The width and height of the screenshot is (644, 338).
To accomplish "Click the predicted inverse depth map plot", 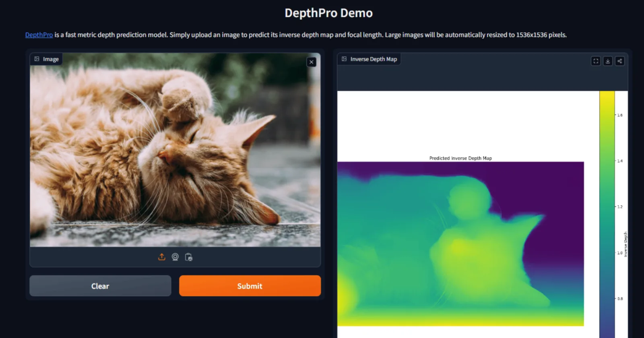I will 460,244.
